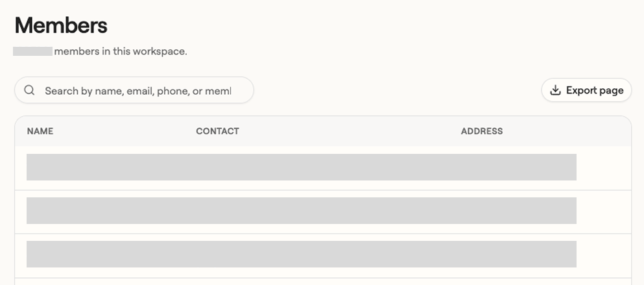
Task: Click the Members page heading
Action: [x=61, y=25]
